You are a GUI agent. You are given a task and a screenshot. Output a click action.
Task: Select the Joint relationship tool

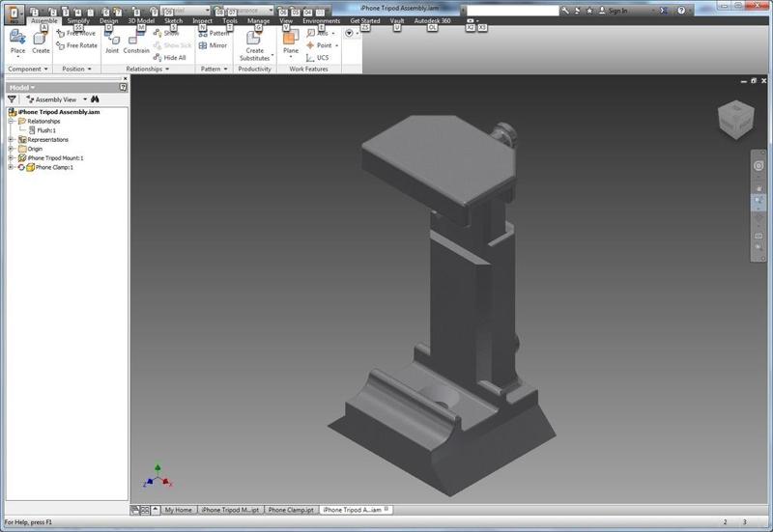[x=111, y=42]
